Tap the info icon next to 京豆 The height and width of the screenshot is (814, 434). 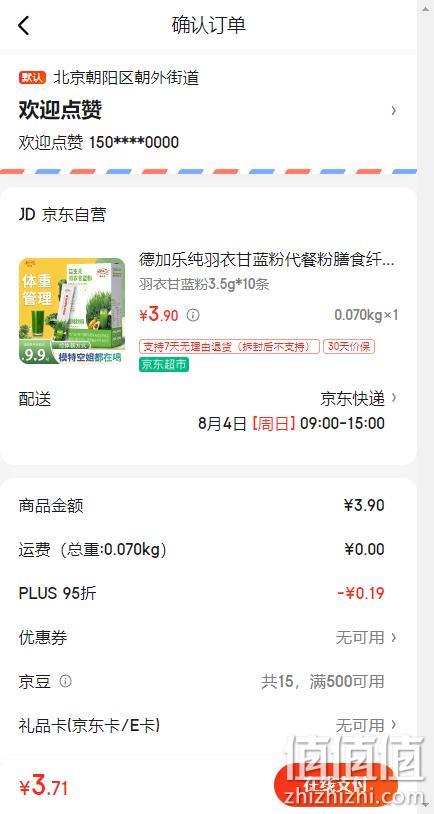click(65, 681)
